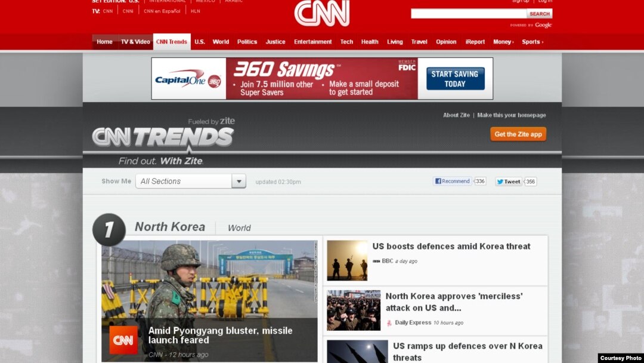Open the Entertainment section

[312, 42]
